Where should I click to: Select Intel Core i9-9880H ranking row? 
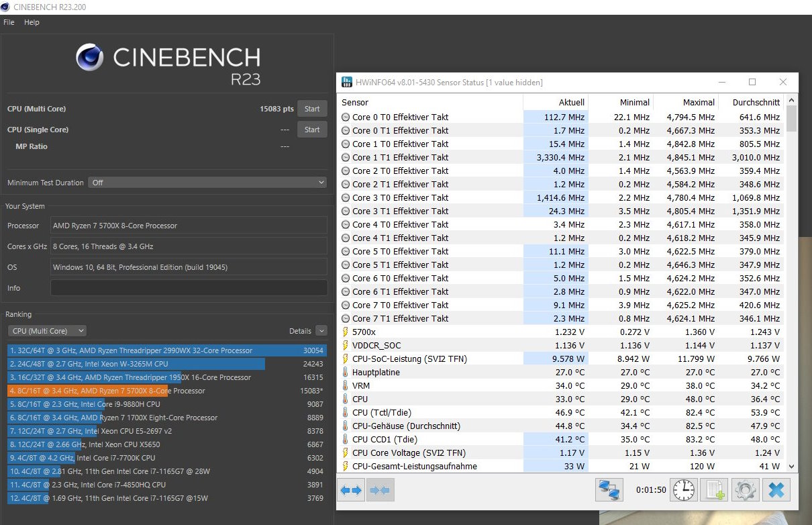(x=167, y=404)
